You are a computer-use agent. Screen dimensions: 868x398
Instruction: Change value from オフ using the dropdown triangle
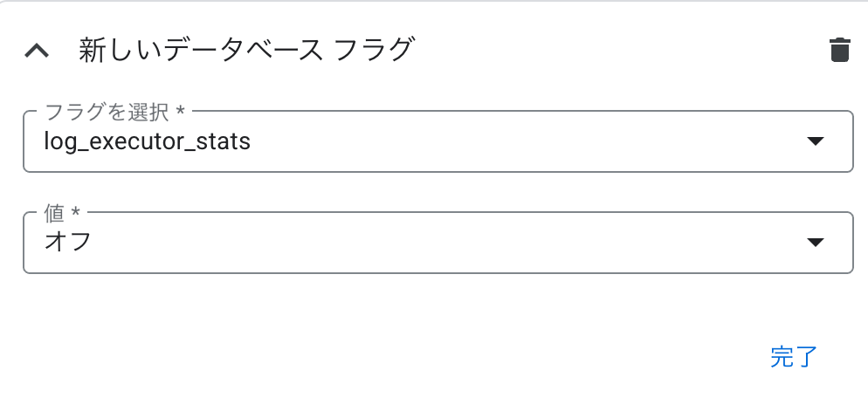[x=816, y=242]
